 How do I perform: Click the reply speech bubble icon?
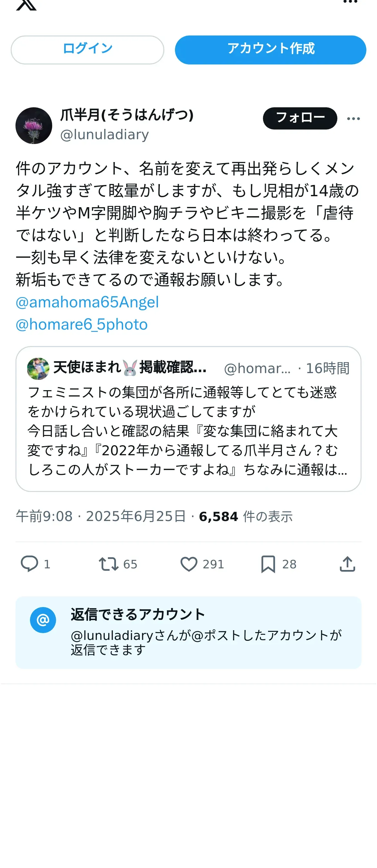click(x=29, y=564)
